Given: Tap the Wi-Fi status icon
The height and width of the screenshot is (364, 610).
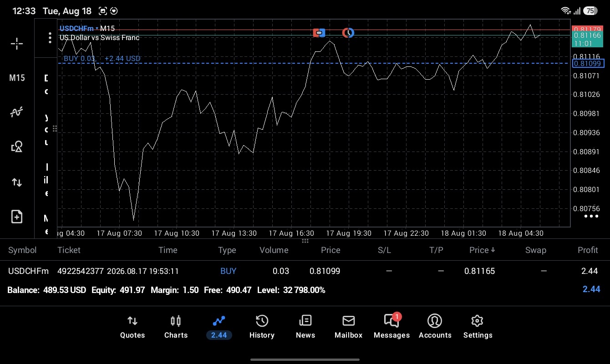Looking at the screenshot, I should [x=566, y=10].
